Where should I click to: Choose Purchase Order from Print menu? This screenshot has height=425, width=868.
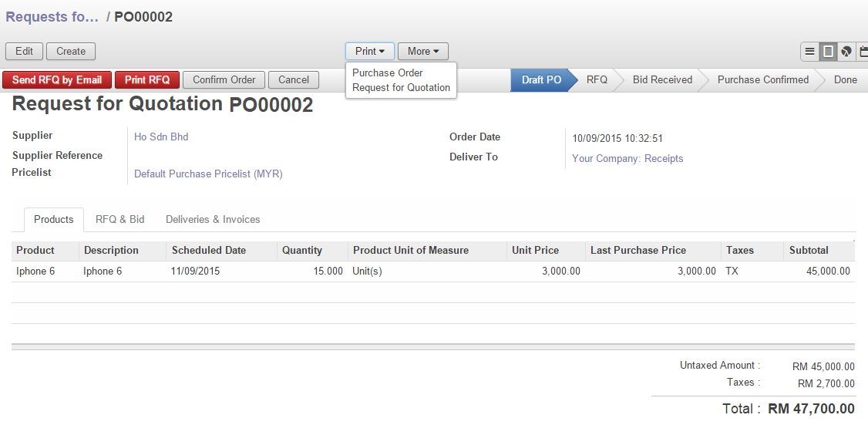[x=387, y=73]
